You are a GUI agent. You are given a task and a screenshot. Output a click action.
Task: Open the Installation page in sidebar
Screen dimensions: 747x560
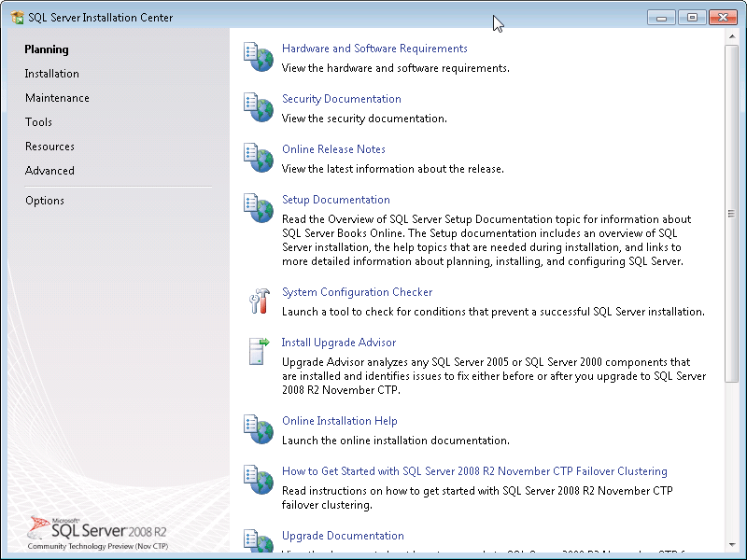[x=52, y=74]
